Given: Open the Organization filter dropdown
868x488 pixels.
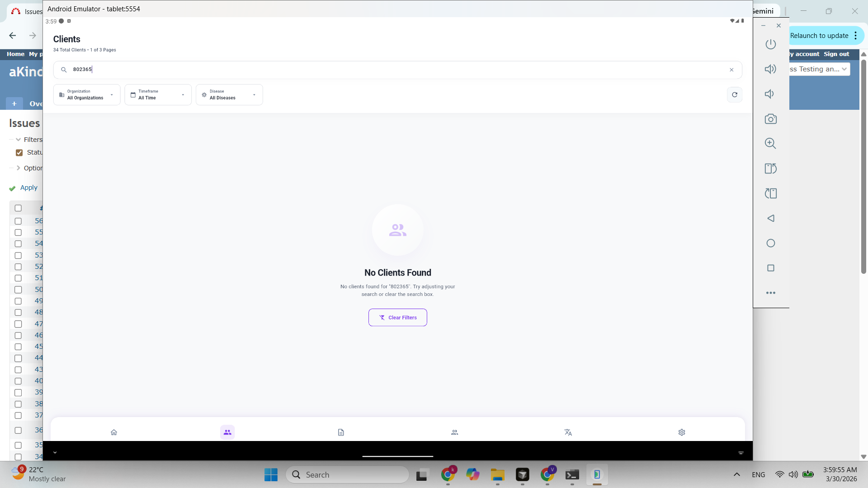Looking at the screenshot, I should (x=87, y=95).
